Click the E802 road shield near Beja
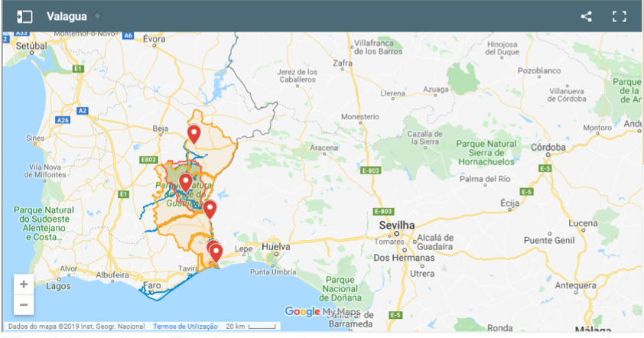This screenshot has height=338, width=644. coord(148,160)
